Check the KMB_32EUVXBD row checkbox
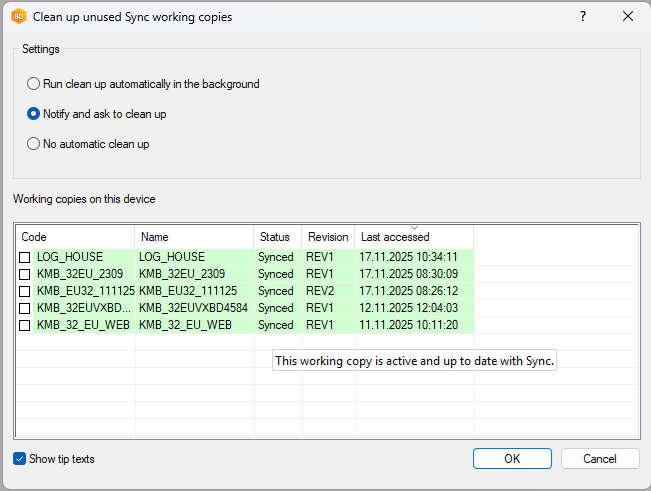Viewport: 651px width, 491px height. [x=25, y=308]
